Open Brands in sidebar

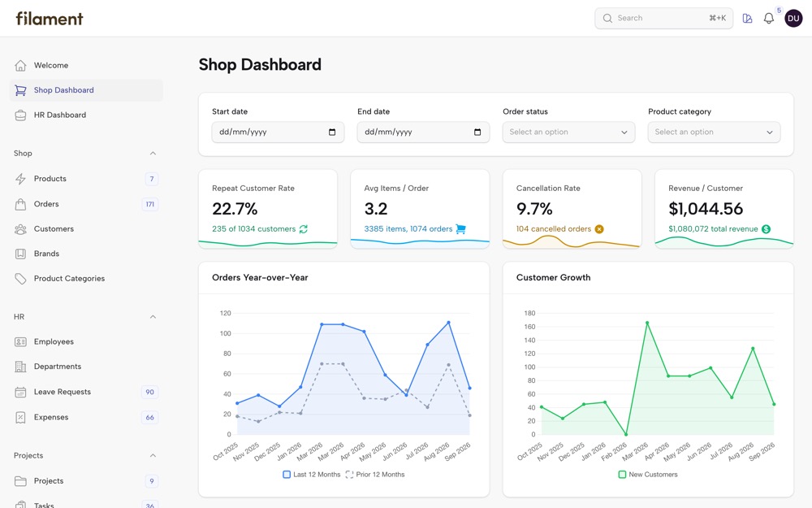86,254
